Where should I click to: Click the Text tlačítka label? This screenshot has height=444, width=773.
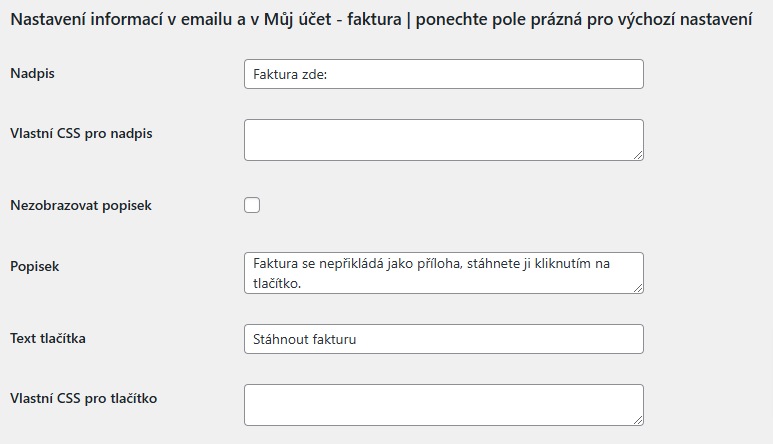click(x=48, y=339)
